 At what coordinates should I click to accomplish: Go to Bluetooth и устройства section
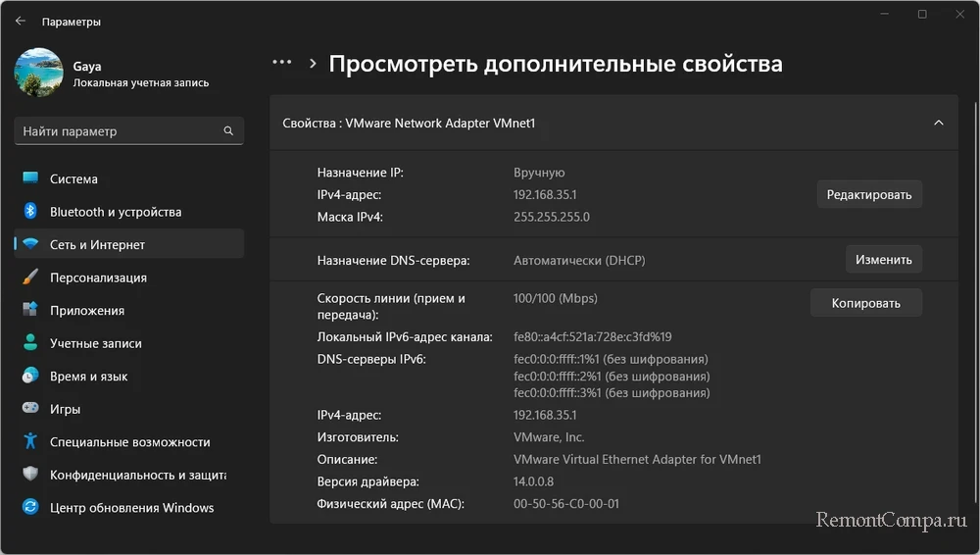pyautogui.click(x=128, y=212)
